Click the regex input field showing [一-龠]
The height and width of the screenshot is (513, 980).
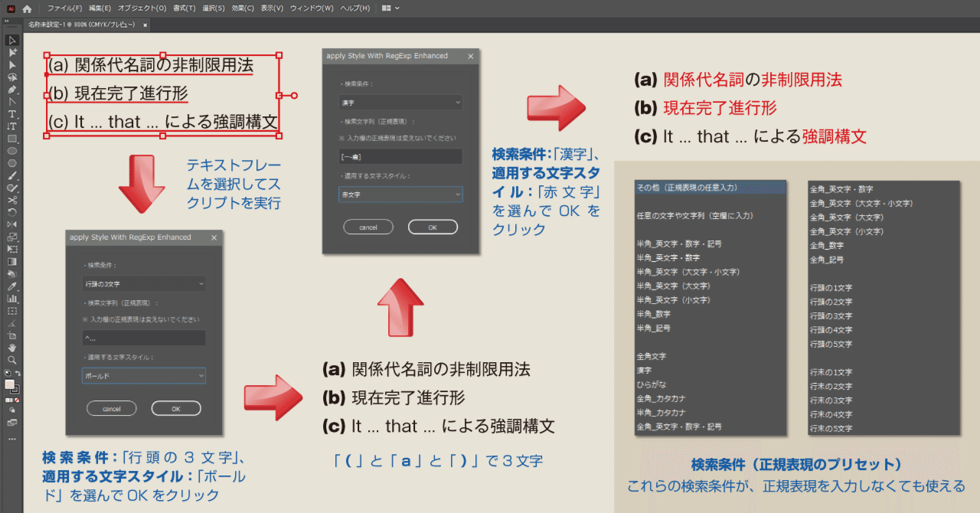point(400,157)
